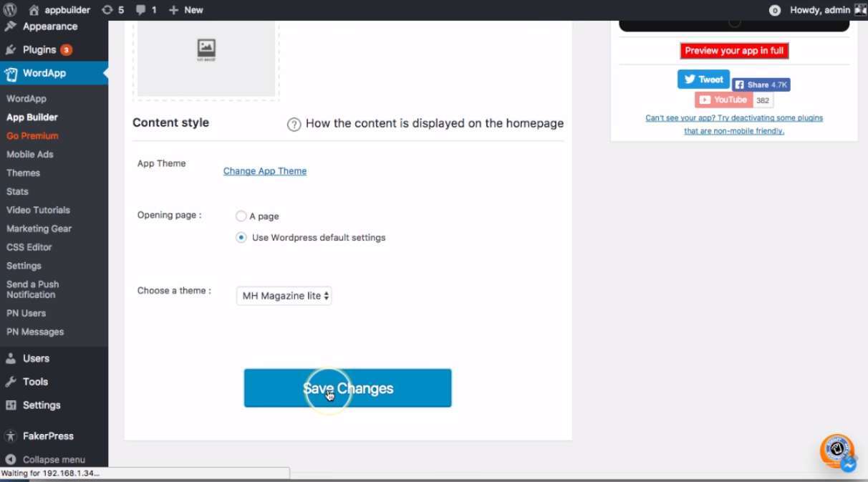Open PN Messages submenu item

(x=35, y=332)
